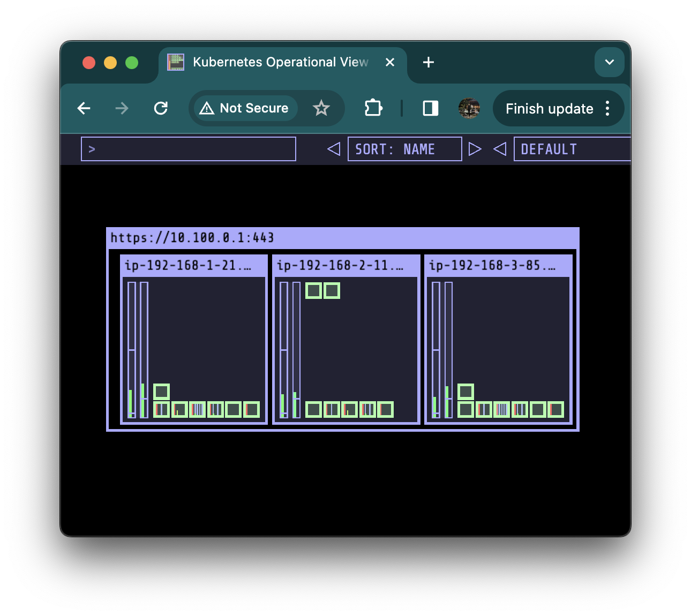Select second bottom-row pod in node ip-192-168-3-85
691x616 pixels.
point(484,410)
